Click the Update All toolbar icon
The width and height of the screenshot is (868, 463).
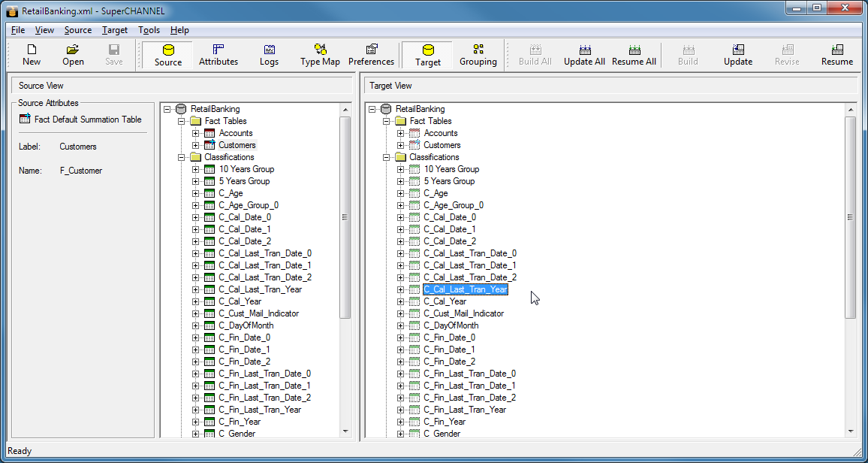coord(584,55)
